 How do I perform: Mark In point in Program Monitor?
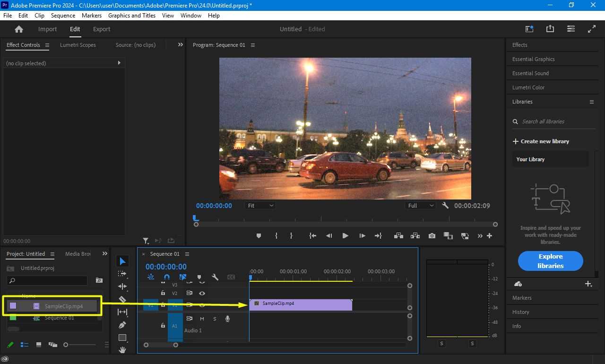click(276, 235)
